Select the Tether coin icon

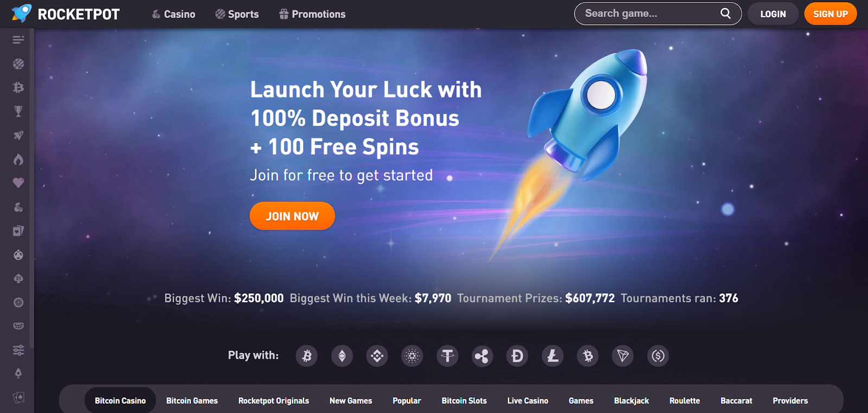click(x=448, y=356)
